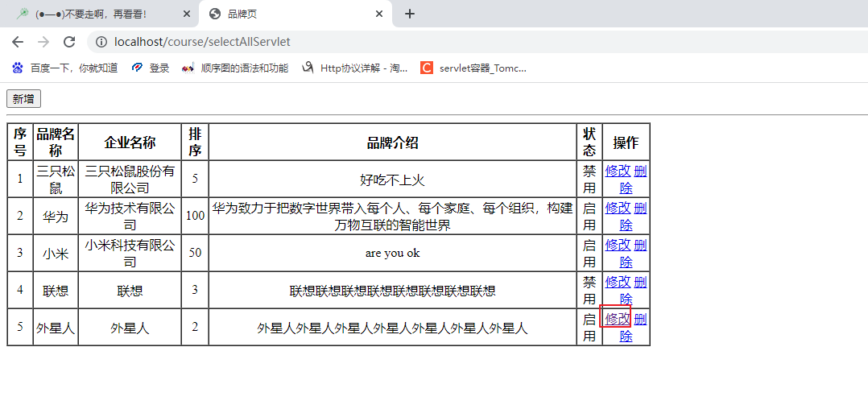
Task: Click 修改 for 小米 row
Action: click(618, 245)
